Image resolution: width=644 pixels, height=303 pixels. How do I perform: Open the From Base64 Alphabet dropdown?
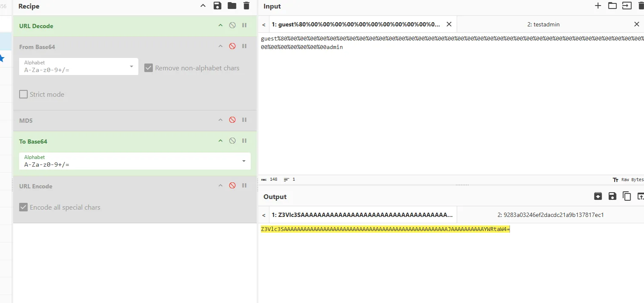[132, 67]
